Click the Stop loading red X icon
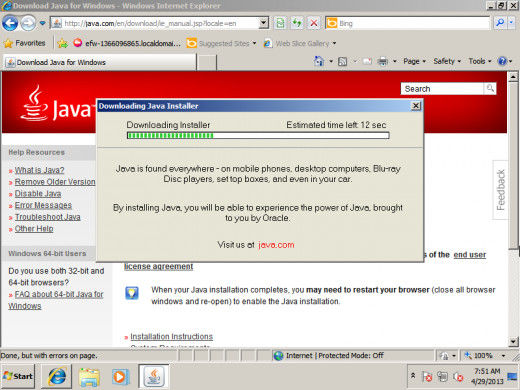The width and height of the screenshot is (520, 390). (x=314, y=23)
